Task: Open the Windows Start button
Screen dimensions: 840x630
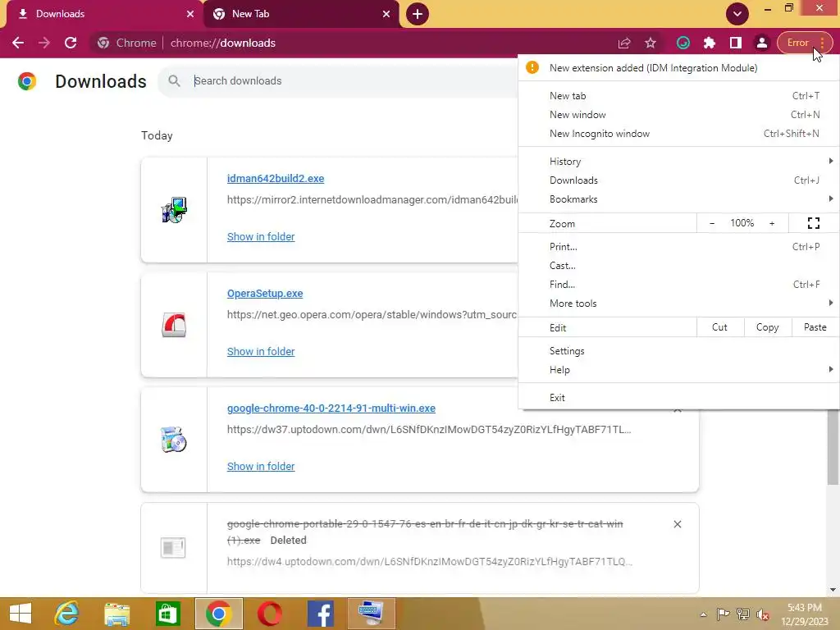Action: 21,614
